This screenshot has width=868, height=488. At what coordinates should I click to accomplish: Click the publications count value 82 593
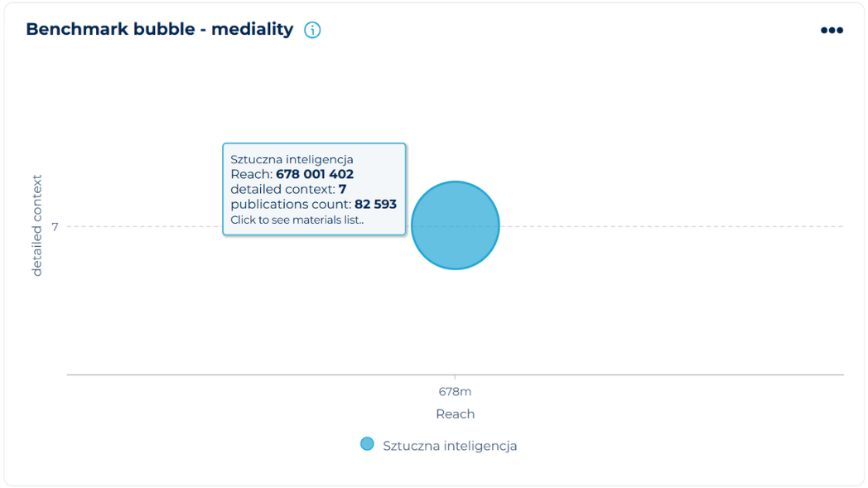click(x=375, y=204)
